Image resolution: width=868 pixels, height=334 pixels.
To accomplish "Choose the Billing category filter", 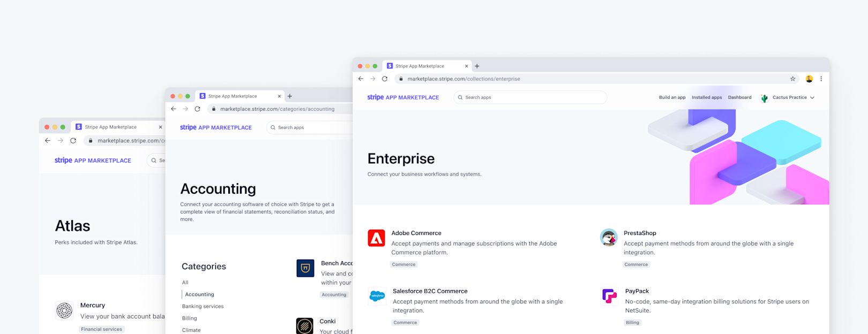I will tap(189, 318).
